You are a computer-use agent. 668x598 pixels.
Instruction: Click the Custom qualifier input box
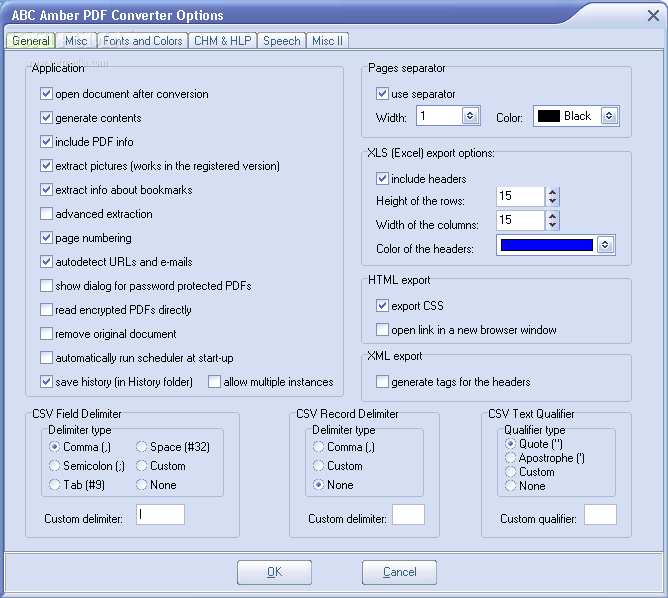pyautogui.click(x=600, y=515)
